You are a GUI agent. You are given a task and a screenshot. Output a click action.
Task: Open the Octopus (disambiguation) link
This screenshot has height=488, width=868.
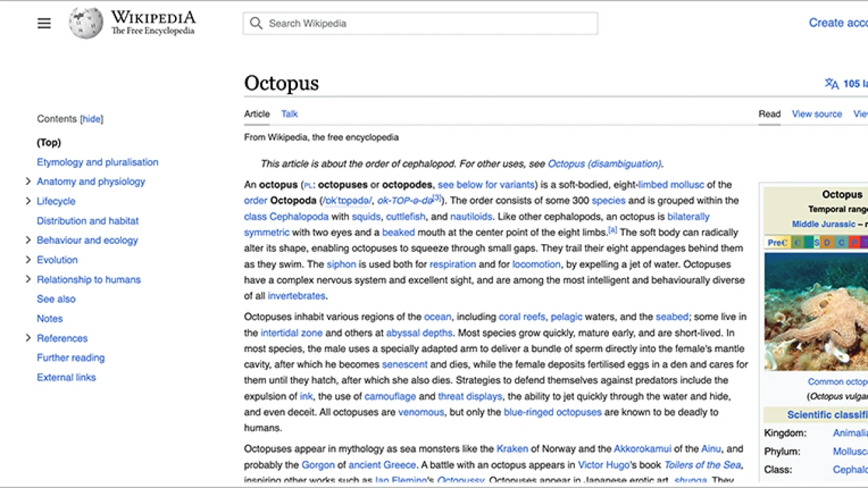tap(604, 163)
